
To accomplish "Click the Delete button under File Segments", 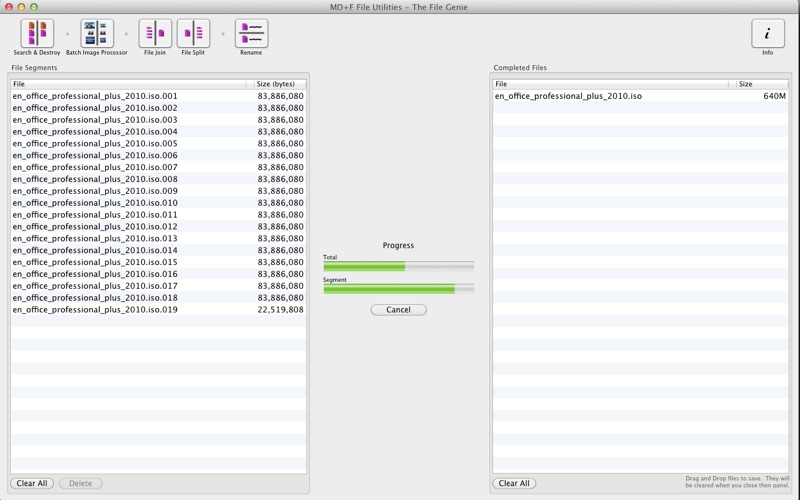I will [x=81, y=483].
